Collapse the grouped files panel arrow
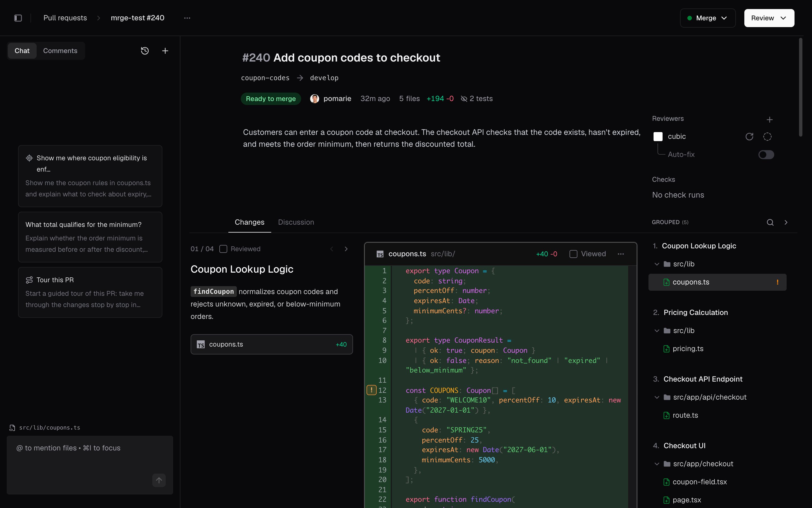This screenshot has height=508, width=812. pyautogui.click(x=786, y=222)
